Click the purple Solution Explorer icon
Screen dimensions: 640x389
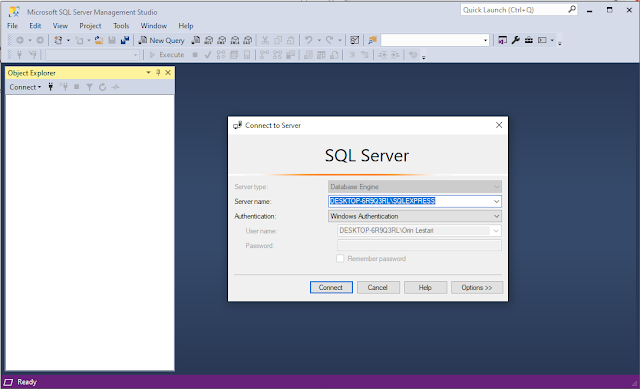[x=502, y=40]
